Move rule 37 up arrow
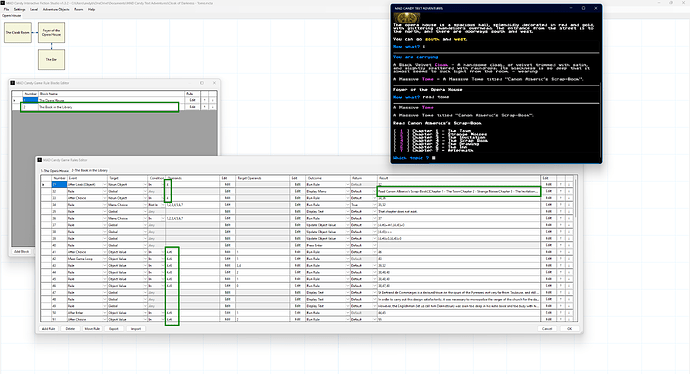Screen dimensions: 690x374 click(561, 225)
